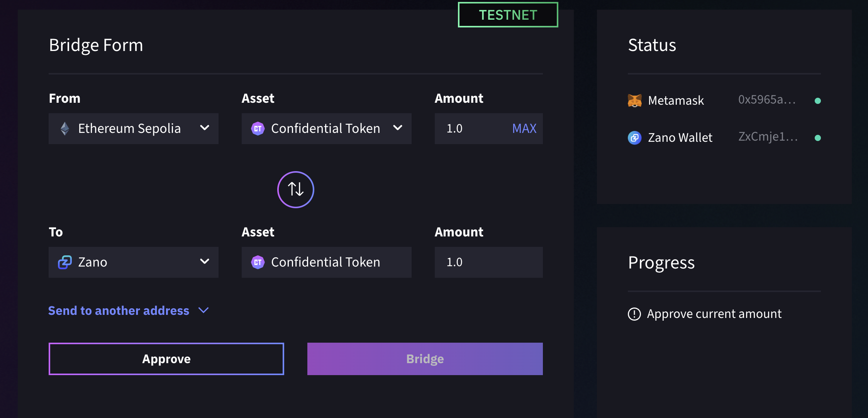The height and width of the screenshot is (418, 868).
Task: Click the Metamask green connection status dot
Action: point(817,101)
